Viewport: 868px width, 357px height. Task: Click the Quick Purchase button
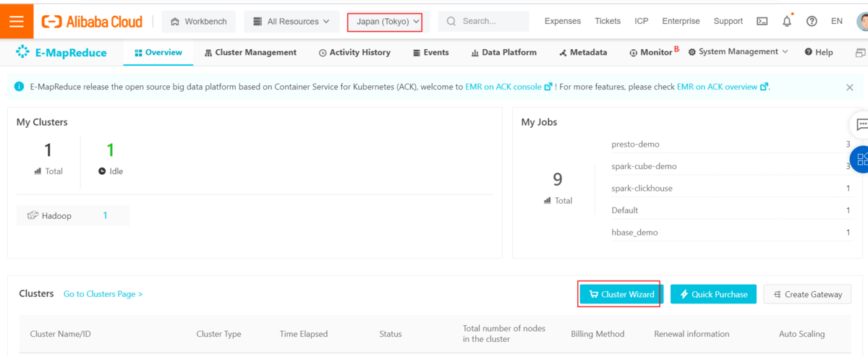713,294
